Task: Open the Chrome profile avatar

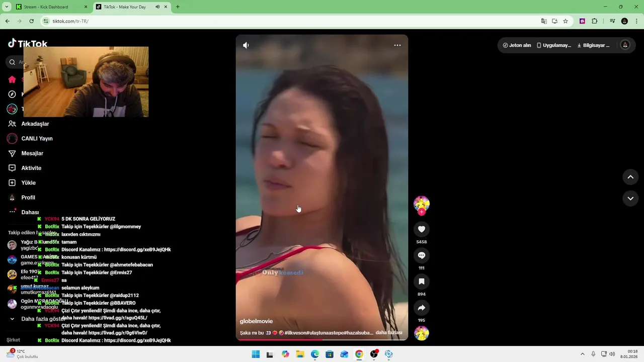Action: pyautogui.click(x=624, y=21)
